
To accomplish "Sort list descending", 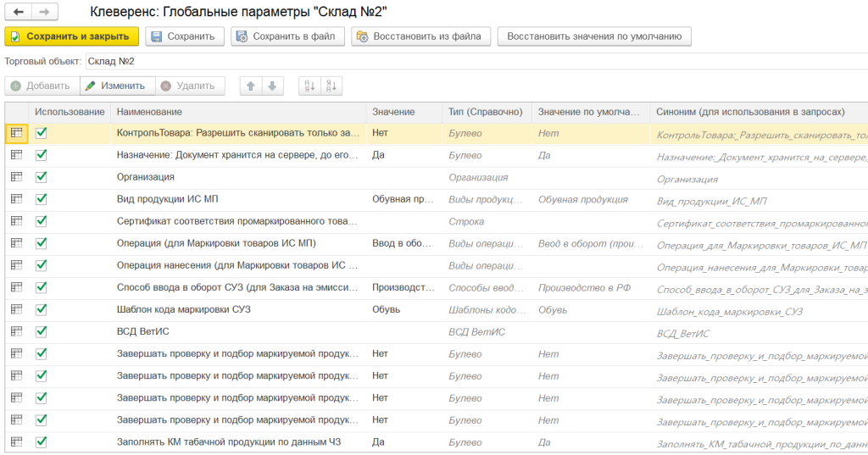I will pos(331,86).
